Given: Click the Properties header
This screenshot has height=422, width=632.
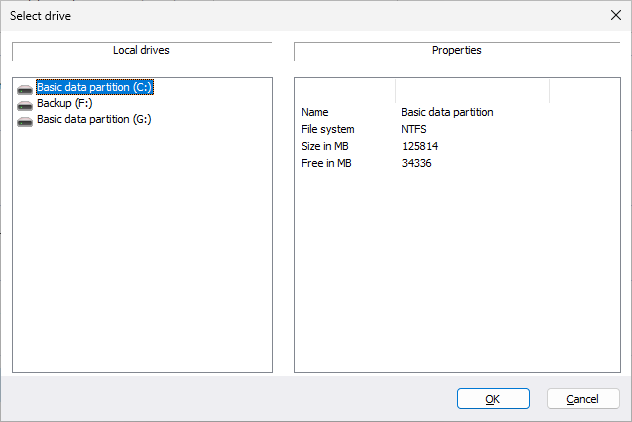Looking at the screenshot, I should [x=457, y=50].
